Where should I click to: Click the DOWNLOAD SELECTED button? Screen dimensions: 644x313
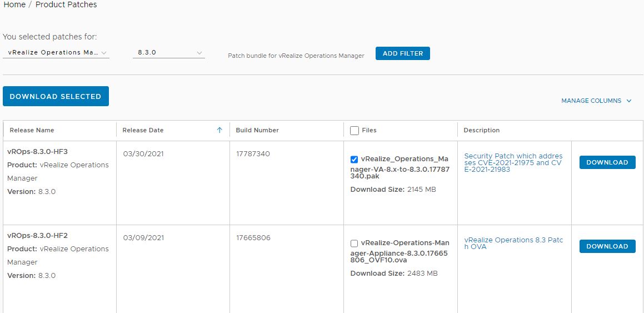click(x=56, y=96)
